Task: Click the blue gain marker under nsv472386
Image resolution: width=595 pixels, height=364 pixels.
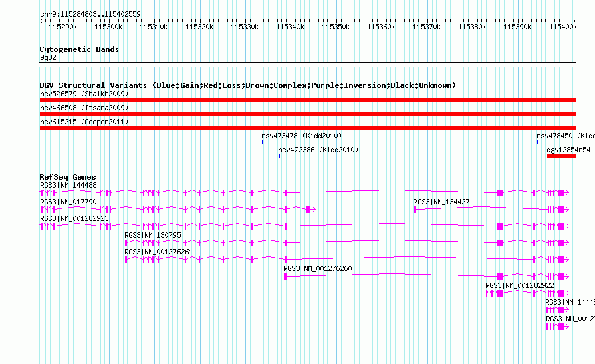Action: [x=279, y=156]
